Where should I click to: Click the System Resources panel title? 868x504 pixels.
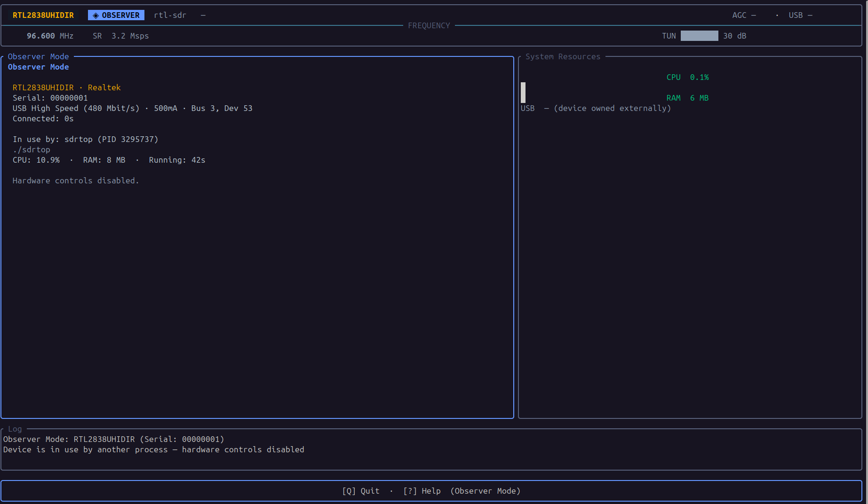(x=563, y=56)
